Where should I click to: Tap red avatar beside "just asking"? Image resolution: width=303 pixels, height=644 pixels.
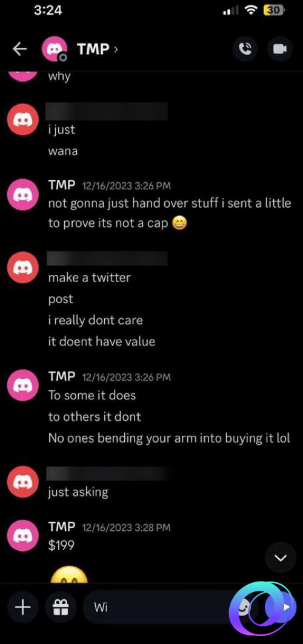tap(23, 481)
